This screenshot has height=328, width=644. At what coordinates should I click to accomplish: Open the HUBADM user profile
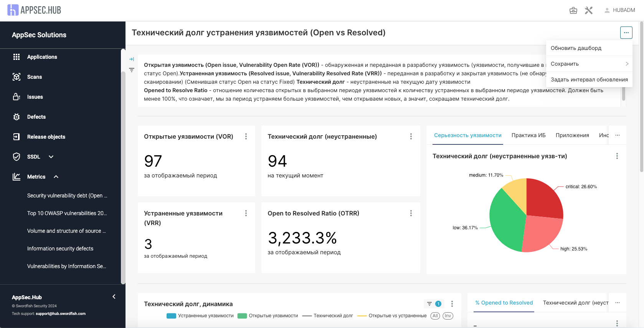point(619,10)
